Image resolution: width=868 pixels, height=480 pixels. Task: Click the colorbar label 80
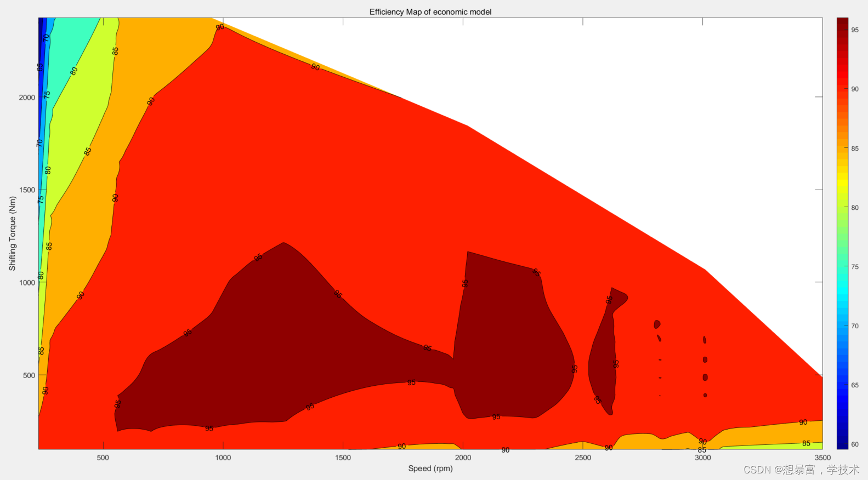tap(855, 208)
